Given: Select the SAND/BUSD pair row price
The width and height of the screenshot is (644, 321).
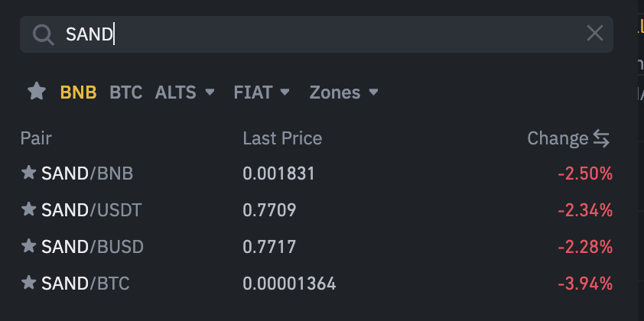Looking at the screenshot, I should tap(268, 247).
